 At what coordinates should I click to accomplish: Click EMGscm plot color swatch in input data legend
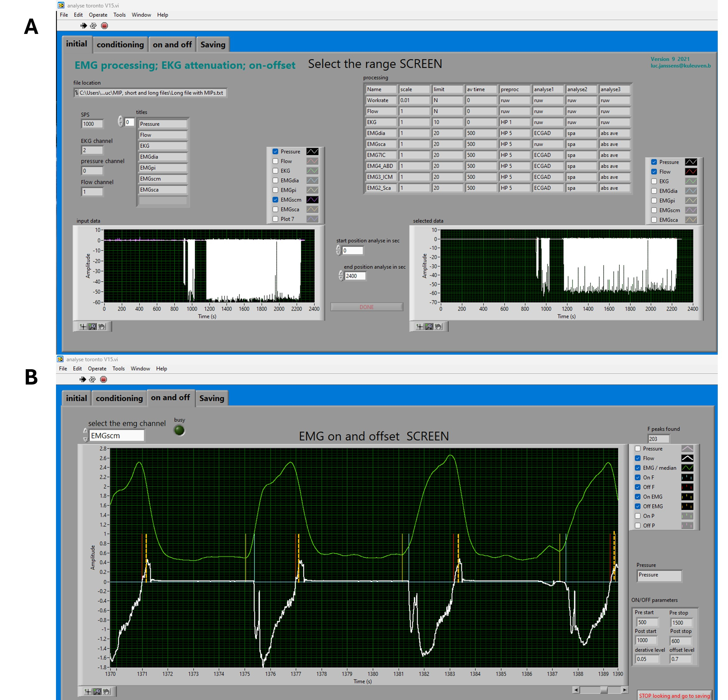click(312, 200)
